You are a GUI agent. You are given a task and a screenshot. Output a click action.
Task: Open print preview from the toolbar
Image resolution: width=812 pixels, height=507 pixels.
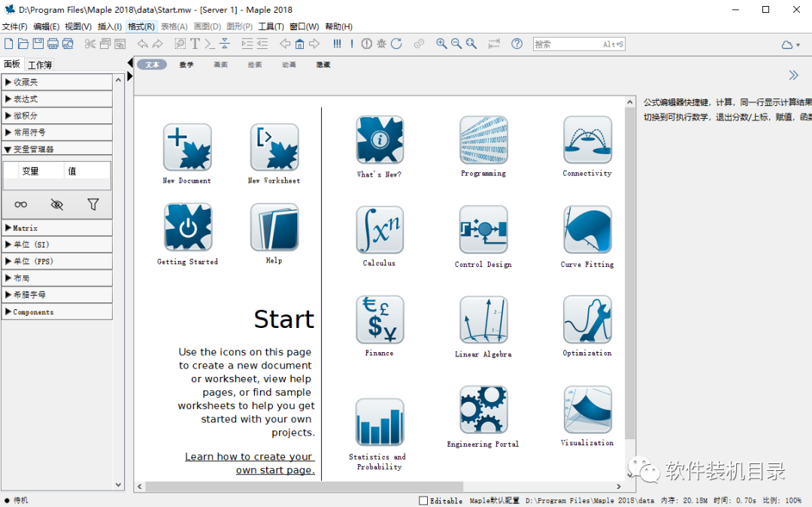[x=68, y=44]
